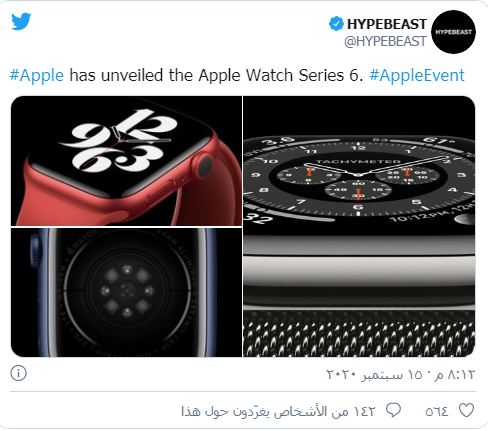
Task: Open the red Apple Watch photo
Action: [126, 161]
